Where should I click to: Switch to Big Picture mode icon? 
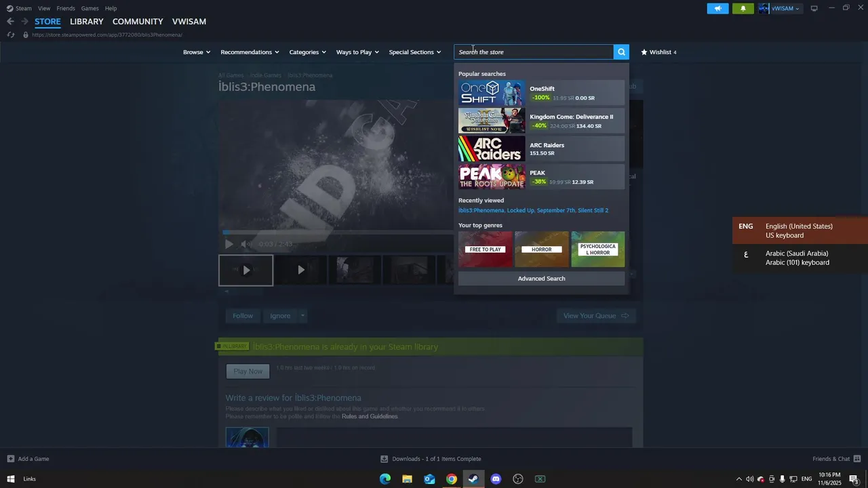point(814,8)
